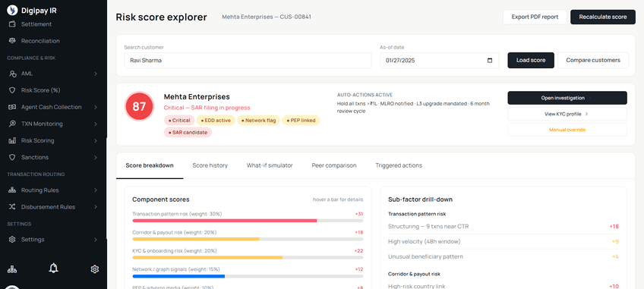Viewport: 644px width, 289px height.
Task: Expand the Sanctions chevron
Action: point(95,158)
